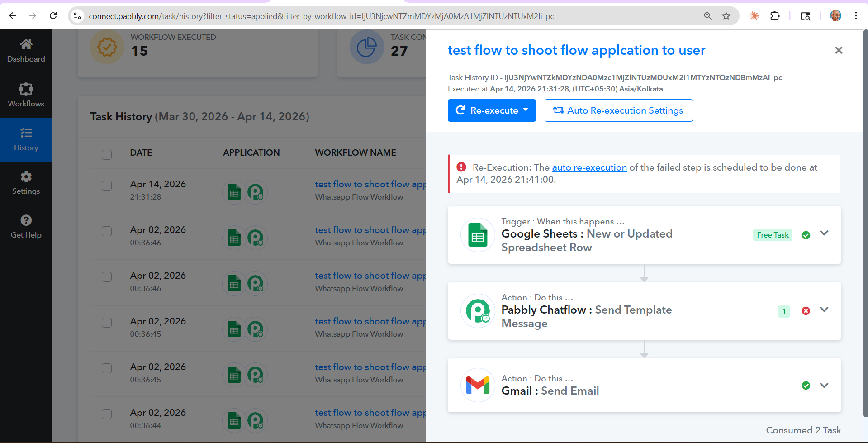The width and height of the screenshot is (868, 443).
Task: Open Settings in the sidebar
Action: (x=26, y=183)
